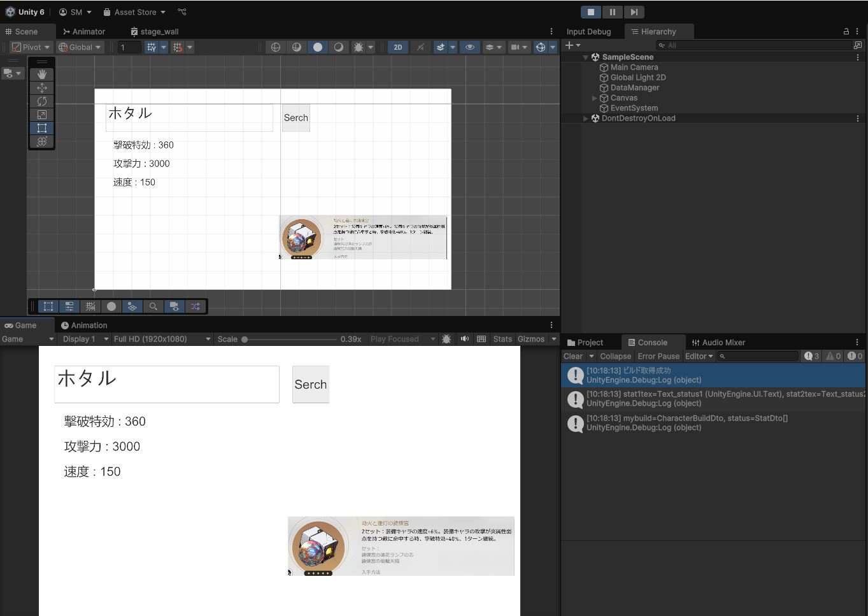Image resolution: width=868 pixels, height=616 pixels.
Task: Select the Scale tool
Action: click(42, 115)
